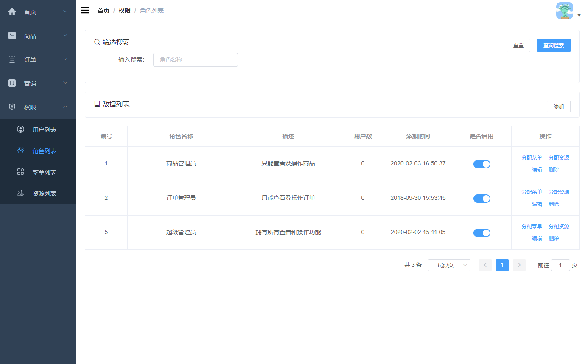Click the 查询搜索 button

[553, 45]
